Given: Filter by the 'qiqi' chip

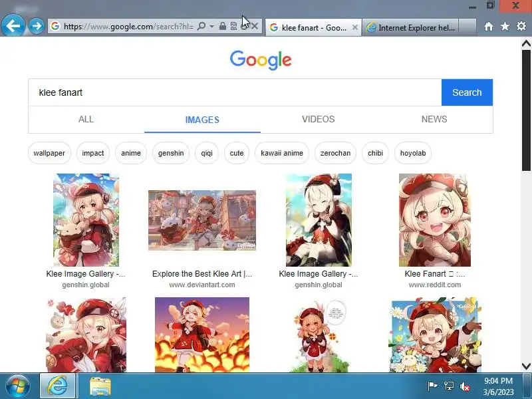Looking at the screenshot, I should [x=207, y=153].
